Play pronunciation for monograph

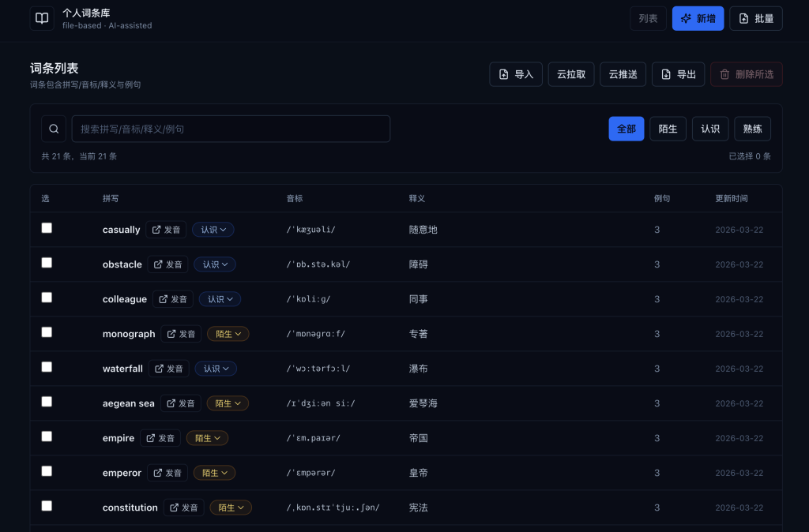[181, 334]
